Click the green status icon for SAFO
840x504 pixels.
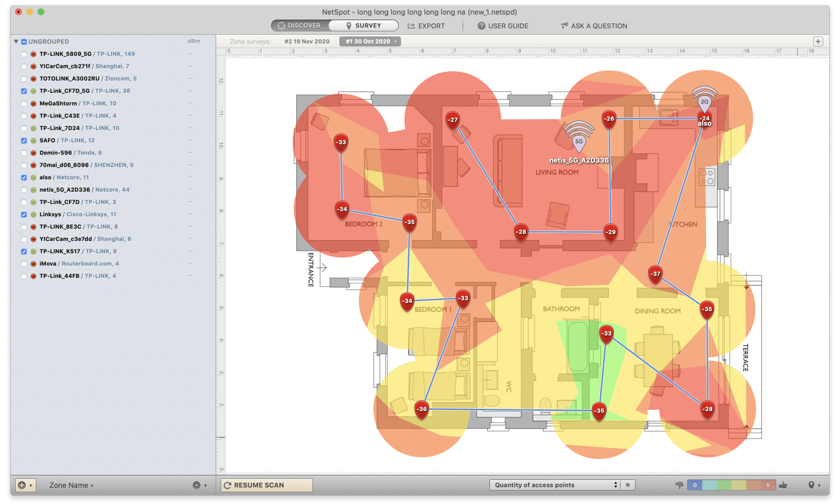click(x=34, y=141)
